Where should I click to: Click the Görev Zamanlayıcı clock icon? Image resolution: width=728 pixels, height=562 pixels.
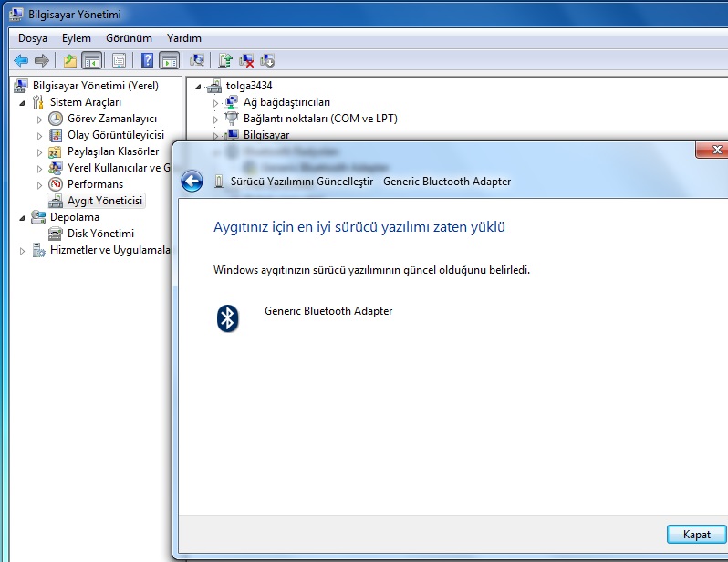(x=56, y=119)
